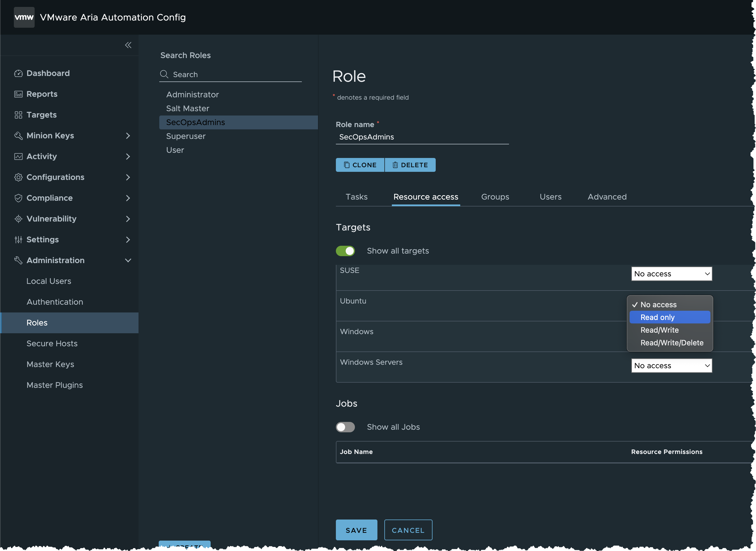Click the SUSE target row label
Screen dimensions: 756x551
click(x=349, y=270)
